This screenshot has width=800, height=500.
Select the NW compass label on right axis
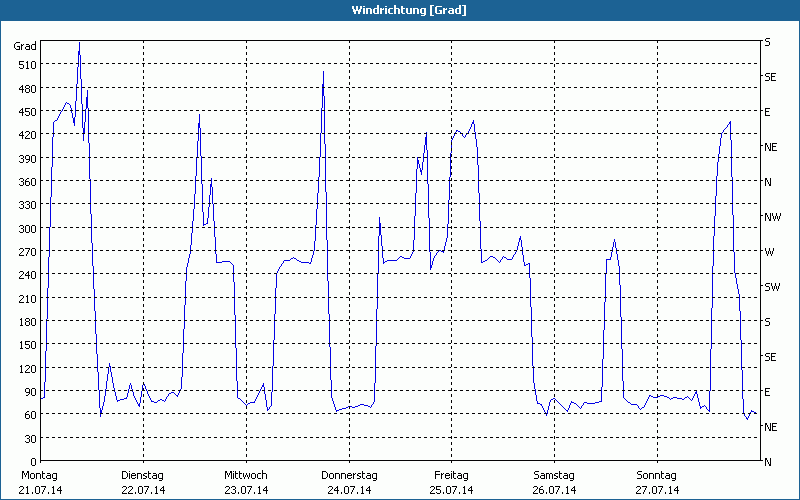pyautogui.click(x=772, y=217)
